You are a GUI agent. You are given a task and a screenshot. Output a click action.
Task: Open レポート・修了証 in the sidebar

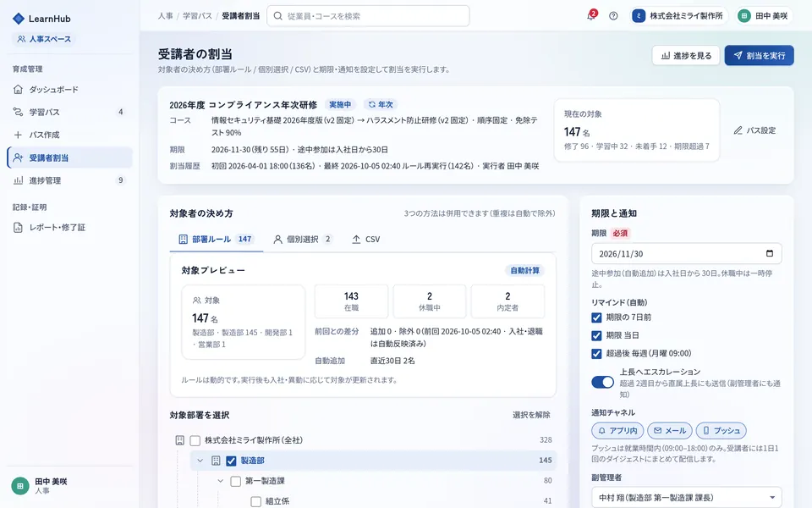click(x=70, y=227)
